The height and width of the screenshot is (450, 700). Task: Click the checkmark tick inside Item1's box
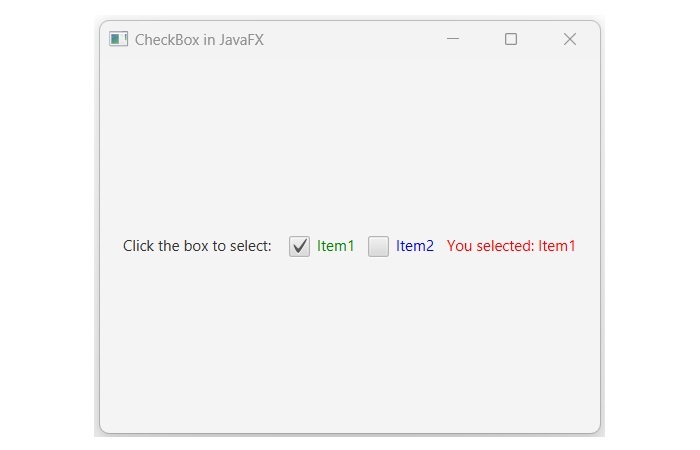(x=299, y=246)
